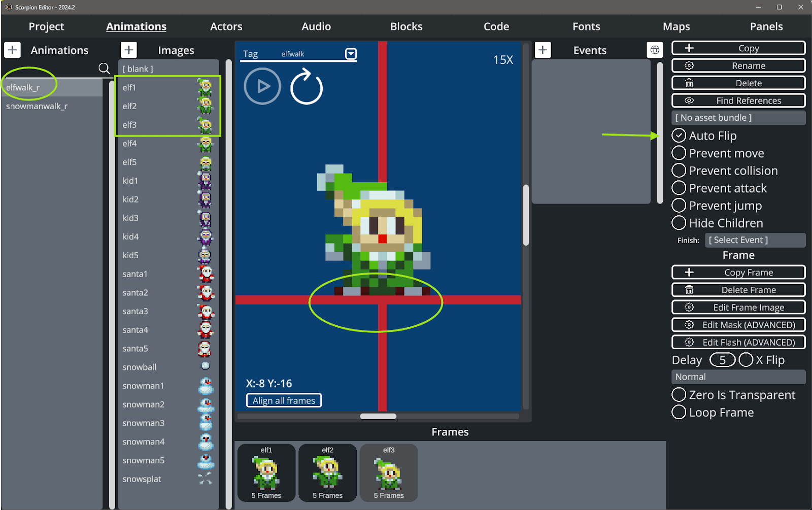The height and width of the screenshot is (510, 812).
Task: Add a new image with the plus icon
Action: pyautogui.click(x=129, y=50)
